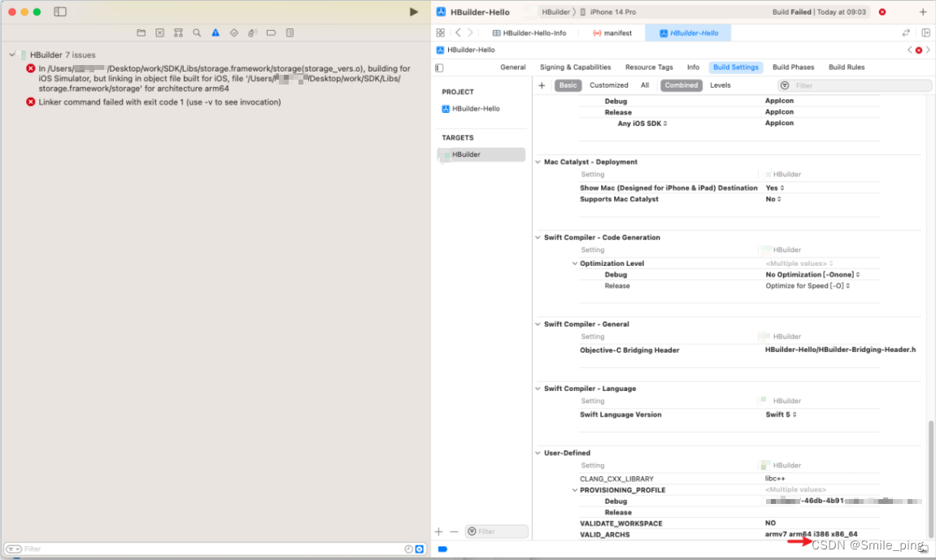Collapse Mac Catalyst - Deployment section
Image resolution: width=936 pixels, height=560 pixels.
(x=538, y=163)
